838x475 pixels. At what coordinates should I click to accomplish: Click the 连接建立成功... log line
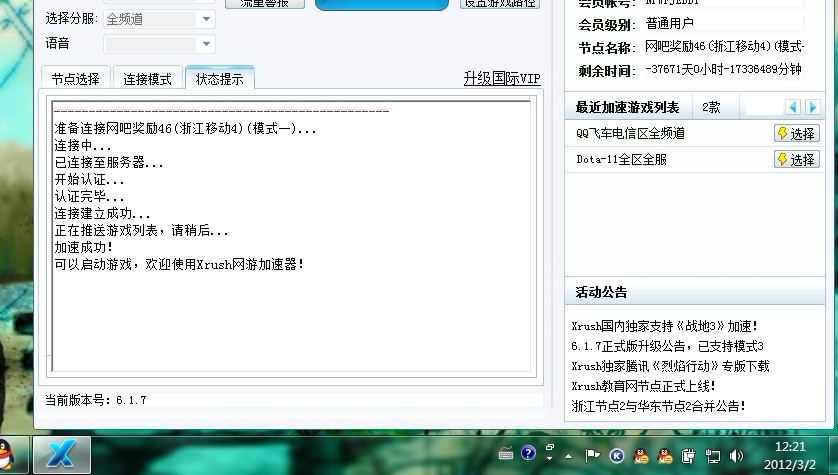(102, 214)
